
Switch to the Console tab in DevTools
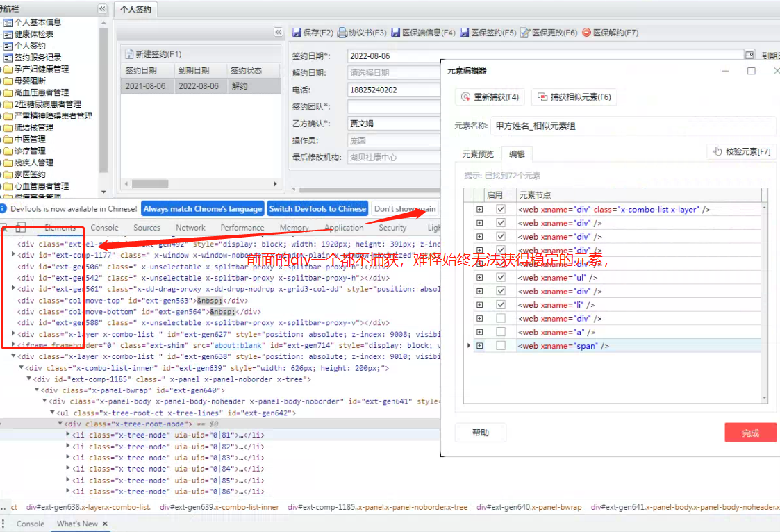point(104,228)
